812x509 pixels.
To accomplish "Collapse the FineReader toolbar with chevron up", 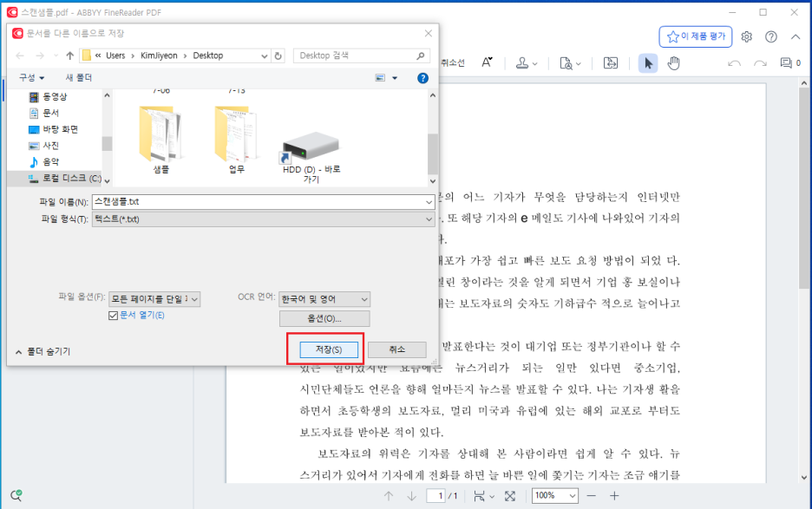I will coord(796,36).
